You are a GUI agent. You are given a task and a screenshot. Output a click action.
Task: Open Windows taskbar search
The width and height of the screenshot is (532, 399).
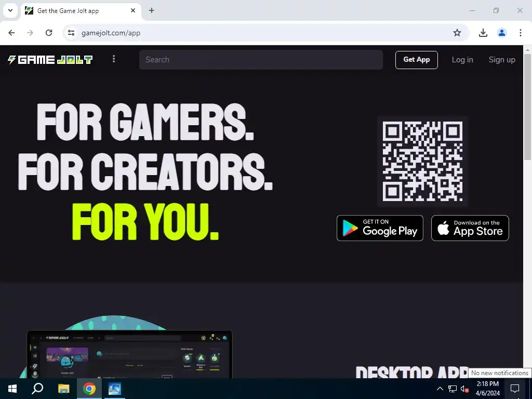click(37, 389)
